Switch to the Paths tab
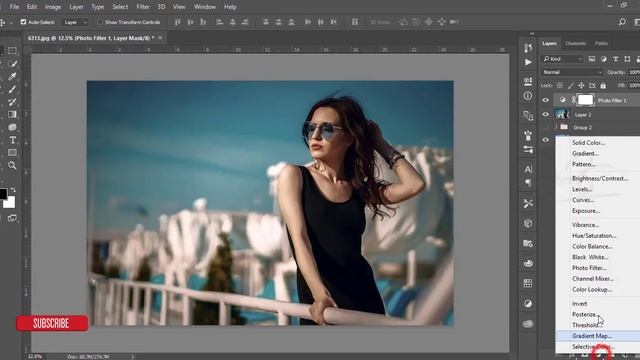The height and width of the screenshot is (360, 640). pos(601,43)
